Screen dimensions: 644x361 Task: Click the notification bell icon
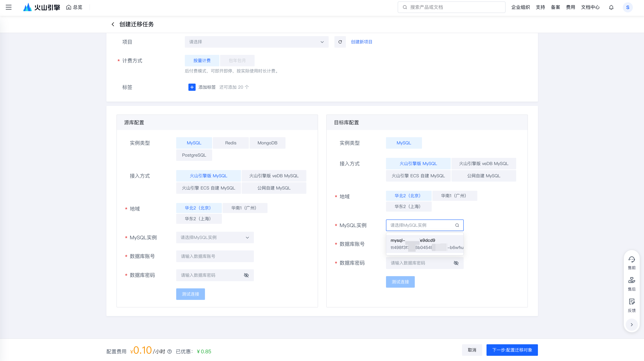coord(611,7)
